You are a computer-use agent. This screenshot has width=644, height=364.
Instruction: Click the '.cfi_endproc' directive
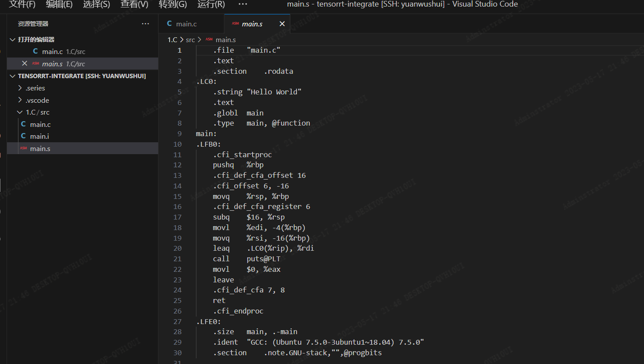coord(238,311)
